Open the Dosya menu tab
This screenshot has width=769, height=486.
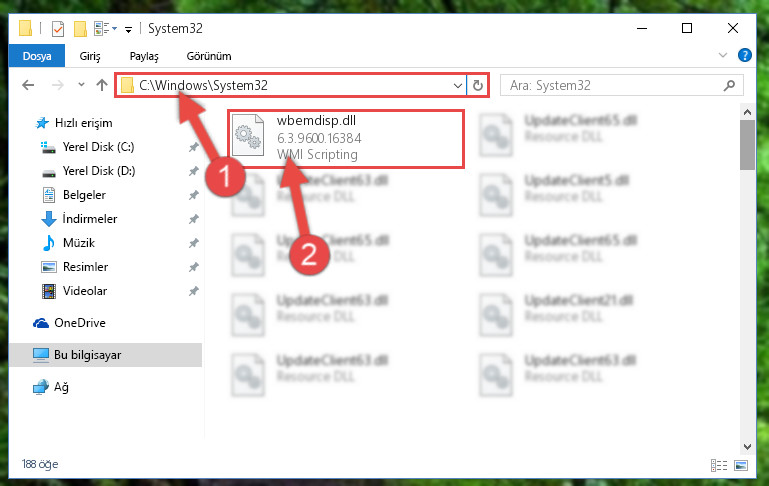(37, 56)
